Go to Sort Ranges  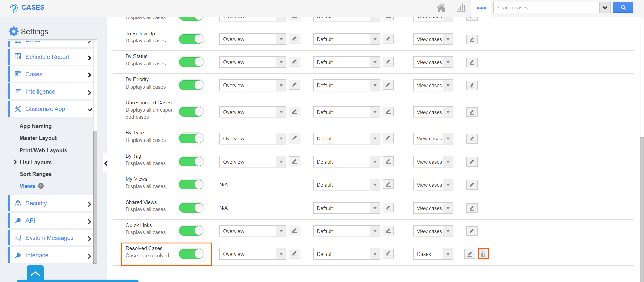36,174
